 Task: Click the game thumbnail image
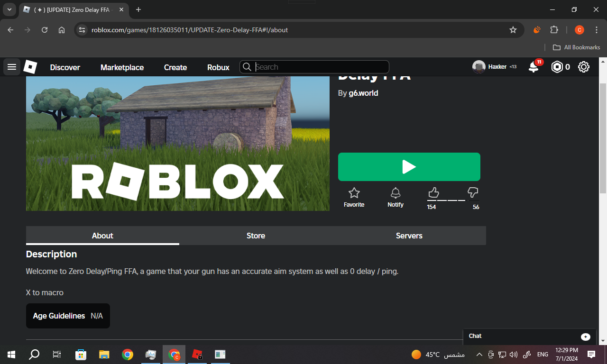click(178, 144)
